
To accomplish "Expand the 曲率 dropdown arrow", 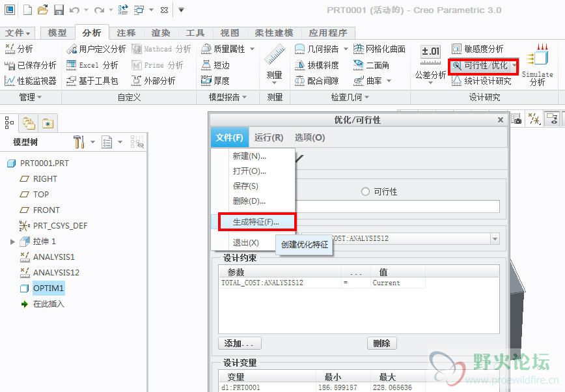I will [x=389, y=81].
